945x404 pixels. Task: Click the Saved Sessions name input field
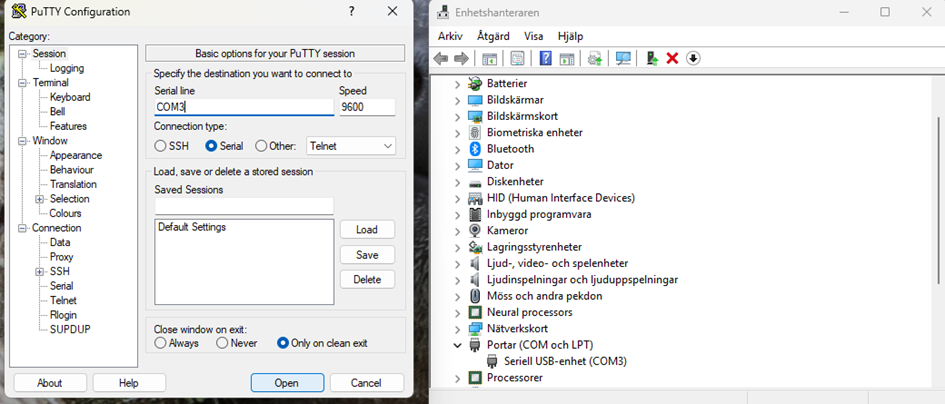[x=244, y=206]
